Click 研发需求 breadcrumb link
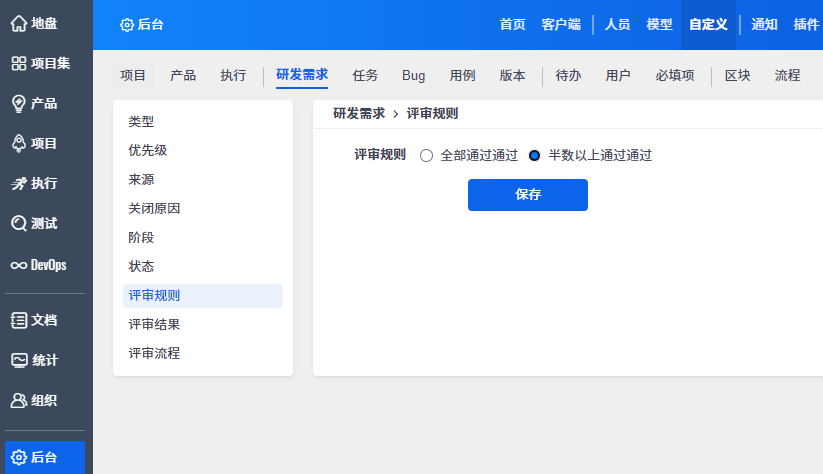Viewport: 823px width, 474px height. click(x=359, y=114)
